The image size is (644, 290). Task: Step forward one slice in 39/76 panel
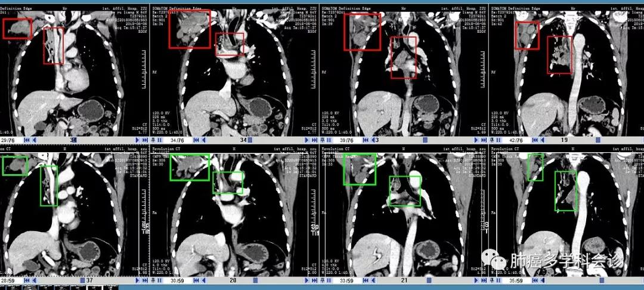point(476,140)
